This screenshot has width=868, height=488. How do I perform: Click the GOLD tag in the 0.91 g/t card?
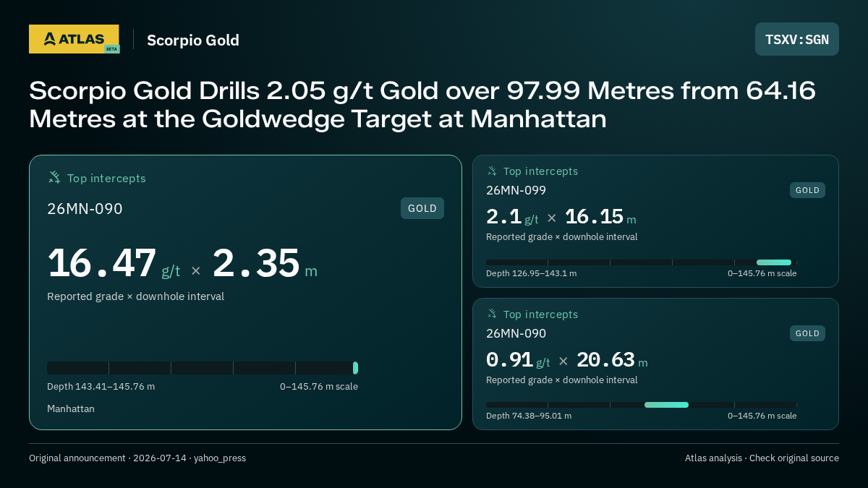[x=807, y=333]
